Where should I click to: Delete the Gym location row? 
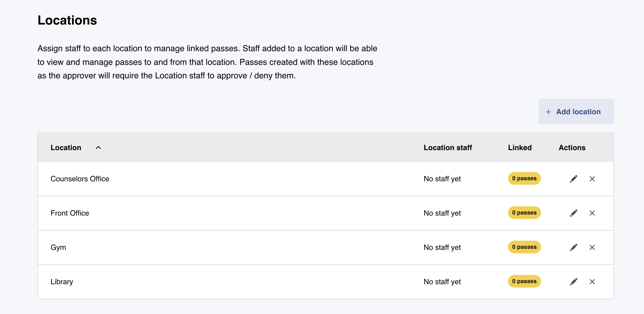click(592, 247)
